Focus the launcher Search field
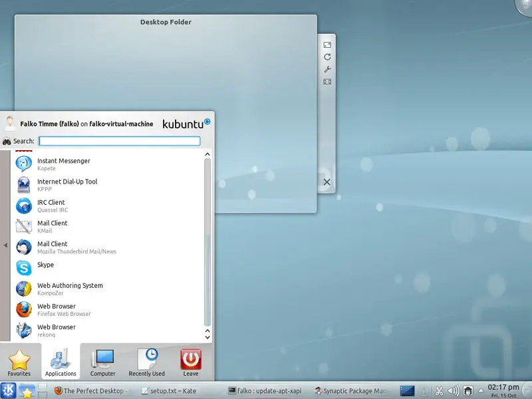The width and height of the screenshot is (532, 399). tap(120, 141)
